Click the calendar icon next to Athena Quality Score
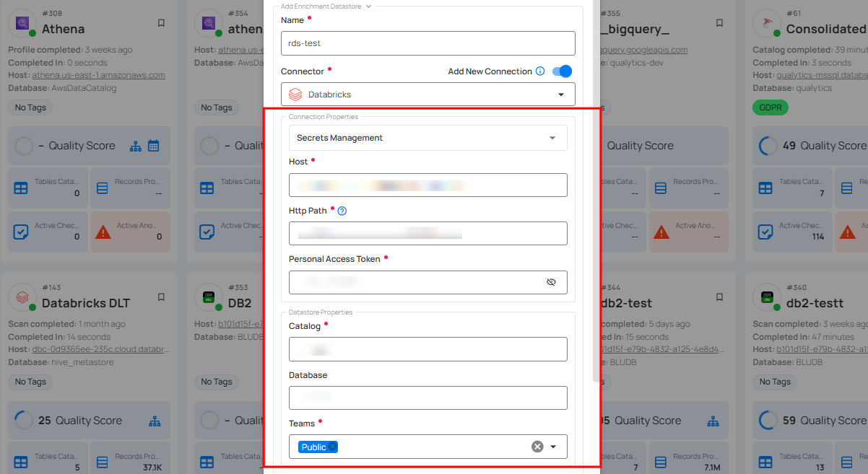The height and width of the screenshot is (474, 868). 153,146
